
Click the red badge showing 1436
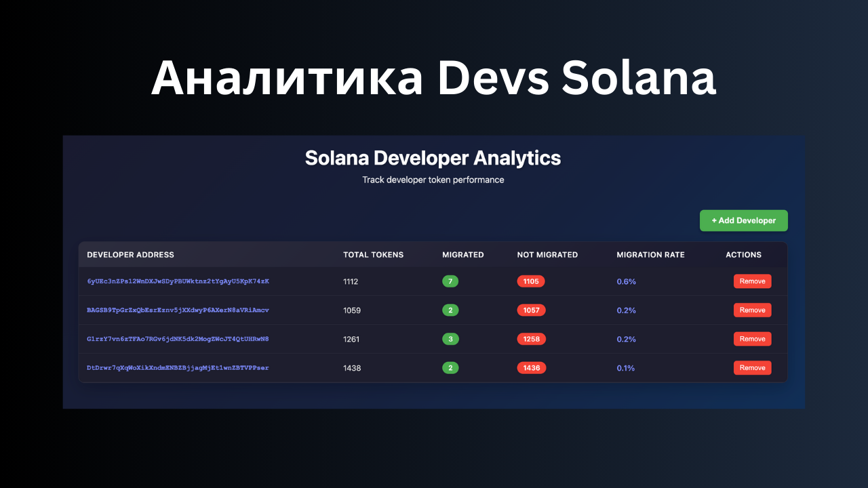point(532,367)
